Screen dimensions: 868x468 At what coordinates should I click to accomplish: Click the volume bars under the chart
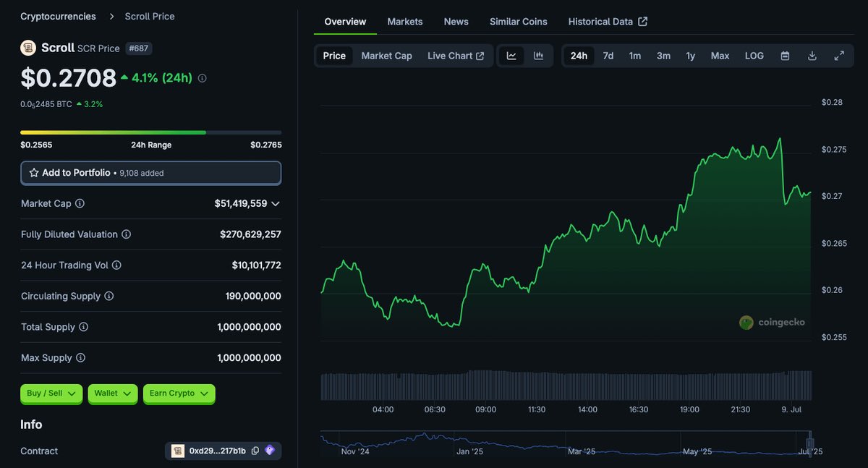click(566, 386)
